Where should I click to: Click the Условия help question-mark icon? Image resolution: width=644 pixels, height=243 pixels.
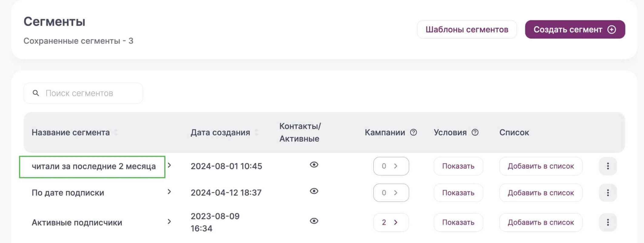(x=475, y=132)
